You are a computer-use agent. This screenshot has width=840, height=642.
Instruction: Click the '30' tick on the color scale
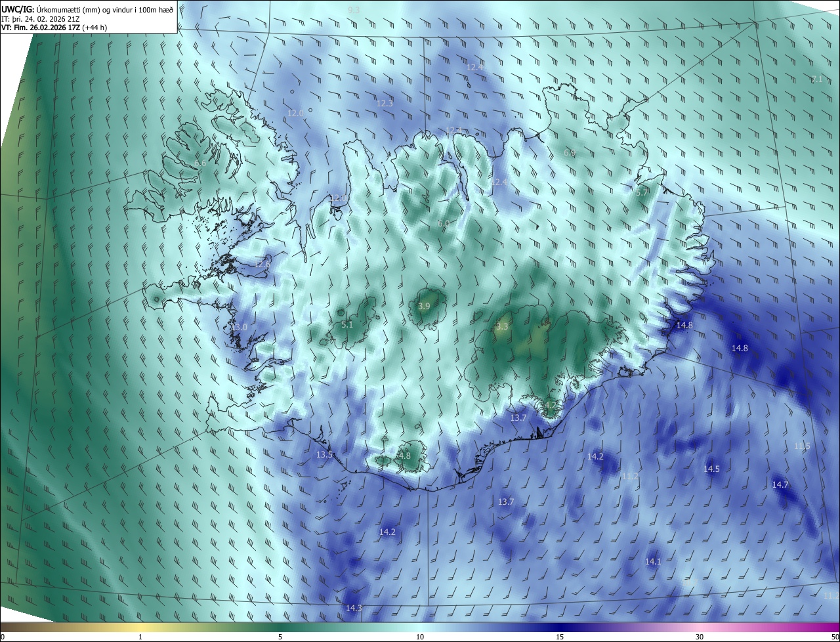pos(700,637)
